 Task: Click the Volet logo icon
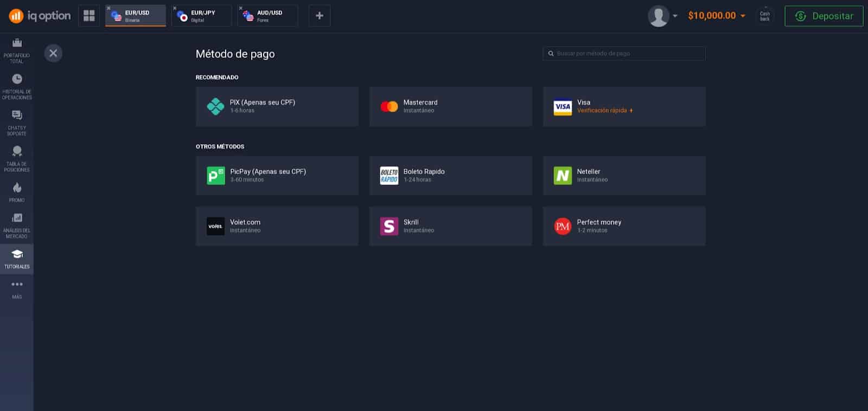click(x=215, y=226)
